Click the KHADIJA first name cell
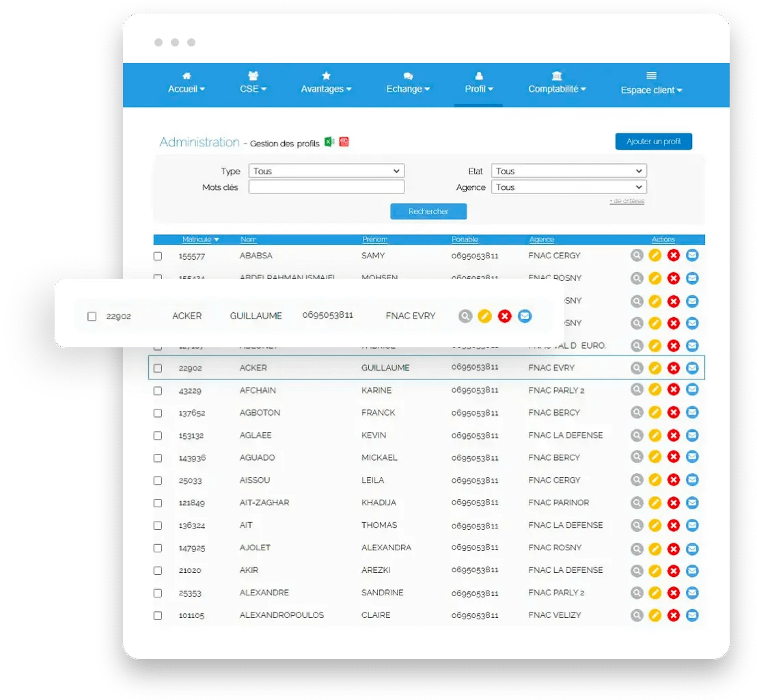The image size is (757, 700). coord(379,502)
